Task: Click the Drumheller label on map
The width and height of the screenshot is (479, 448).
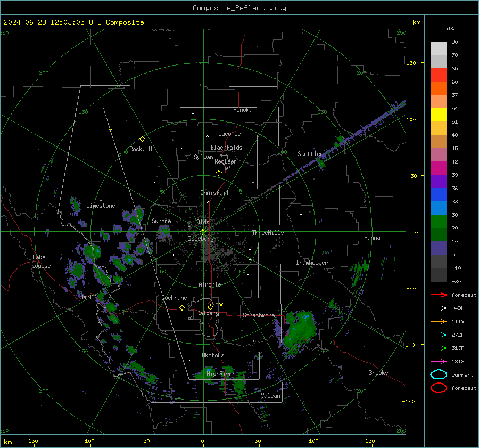Action: coord(312,263)
